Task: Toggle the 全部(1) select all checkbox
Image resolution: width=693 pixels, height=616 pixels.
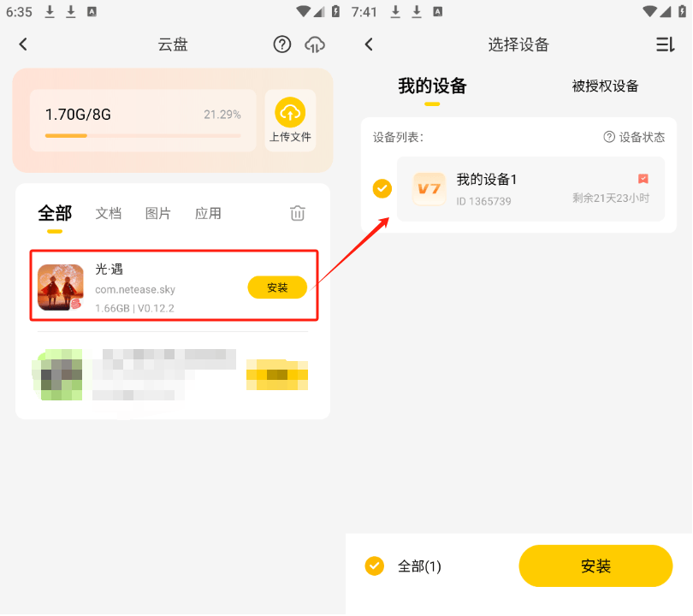Action: pyautogui.click(x=374, y=566)
